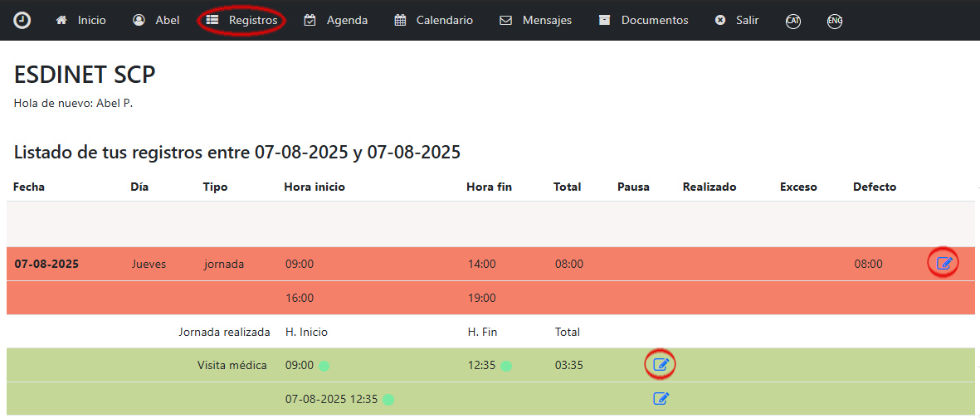Open the Registros section
This screenshot has height=418, width=980.
[x=241, y=20]
